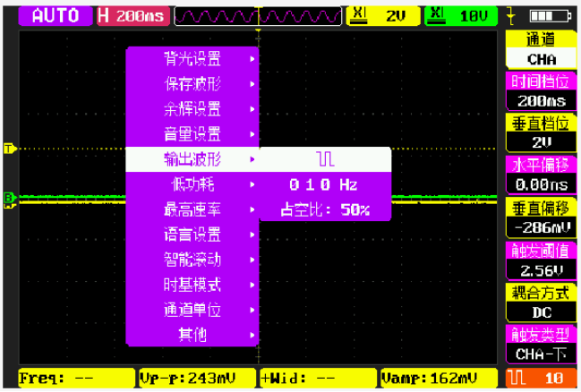Expand 通道单位 submenu arrow
The image size is (581, 392).
[252, 311]
